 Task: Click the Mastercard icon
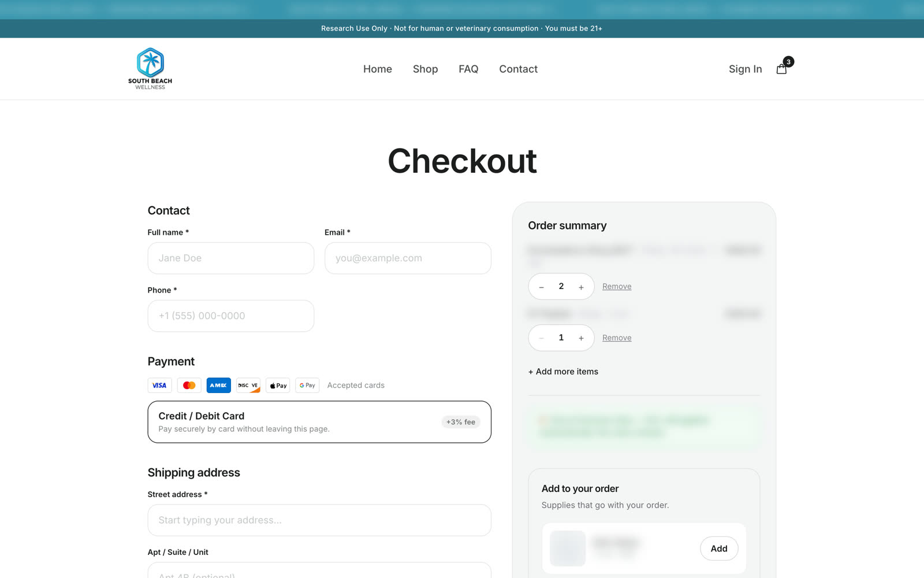click(x=189, y=386)
